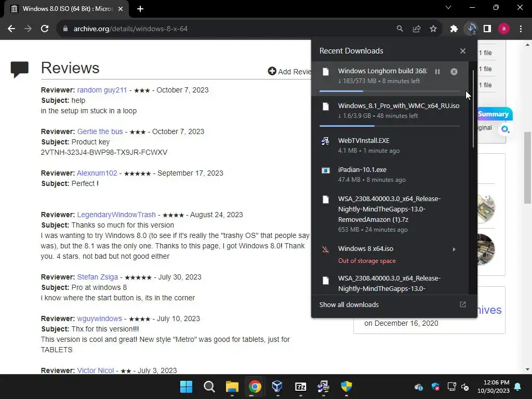Screen dimensions: 532x399
Task: Open Chrome three-dot menu
Action: 521,29
